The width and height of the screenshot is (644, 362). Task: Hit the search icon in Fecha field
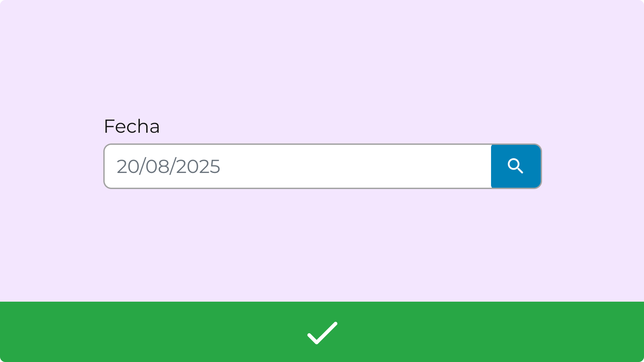[x=516, y=166]
